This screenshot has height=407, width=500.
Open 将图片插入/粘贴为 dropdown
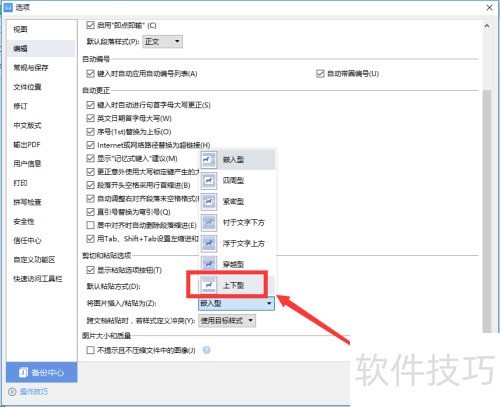coord(236,303)
